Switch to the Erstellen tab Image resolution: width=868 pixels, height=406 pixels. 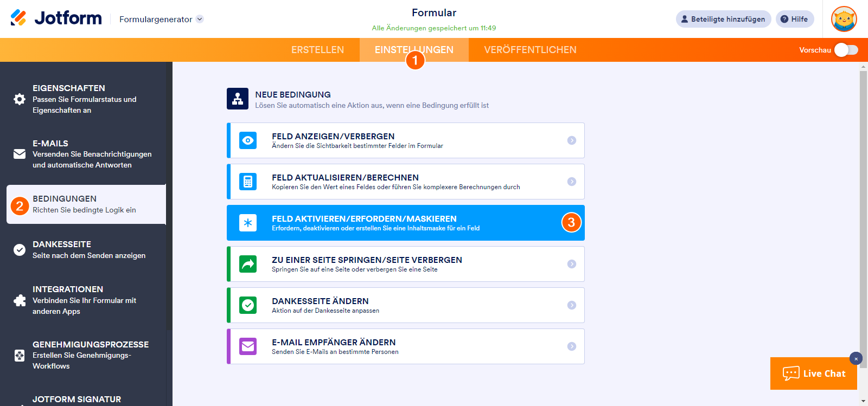pyautogui.click(x=317, y=50)
